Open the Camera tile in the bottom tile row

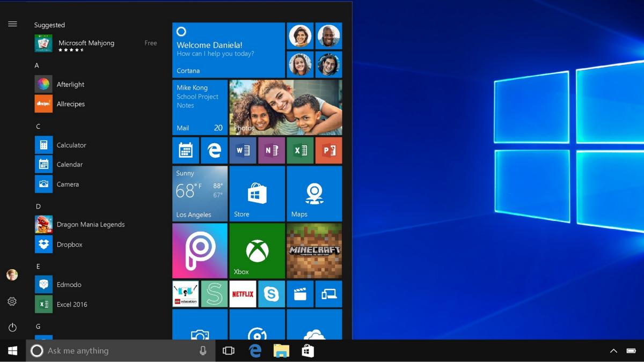click(x=200, y=324)
